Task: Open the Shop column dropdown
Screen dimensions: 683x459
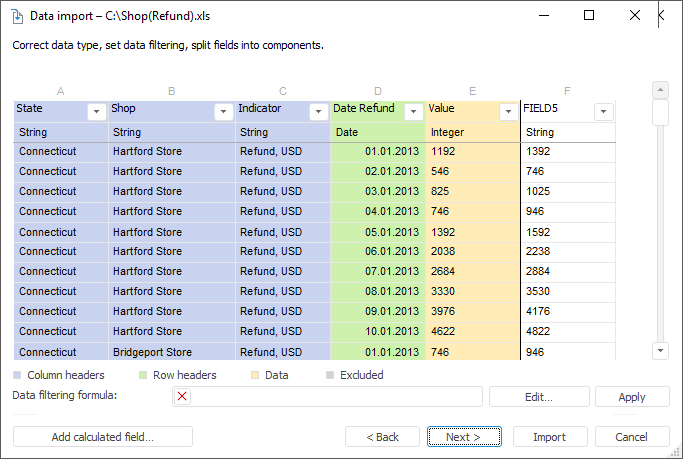Action: [x=223, y=112]
